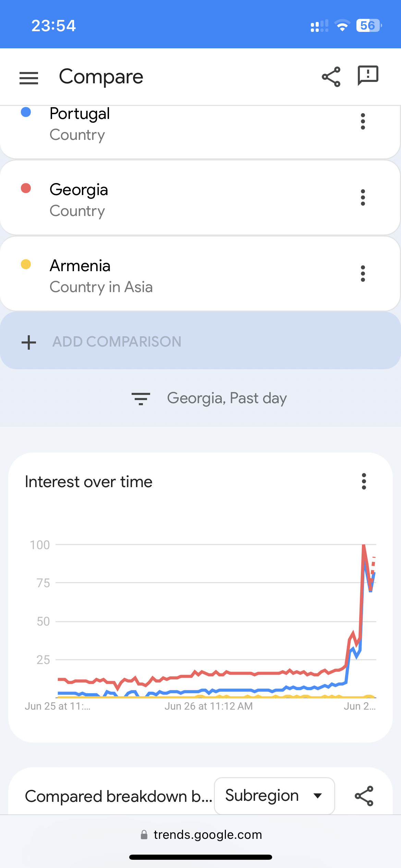This screenshot has height=868, width=401.
Task: Open the send feedback icon
Action: 368,75
